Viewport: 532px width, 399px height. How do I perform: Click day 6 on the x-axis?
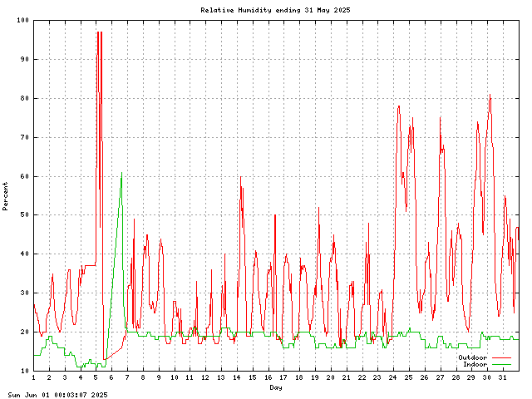coord(111,377)
